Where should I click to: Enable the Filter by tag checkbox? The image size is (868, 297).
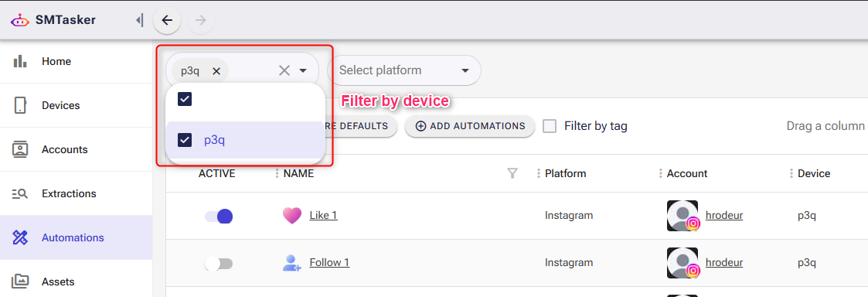550,126
